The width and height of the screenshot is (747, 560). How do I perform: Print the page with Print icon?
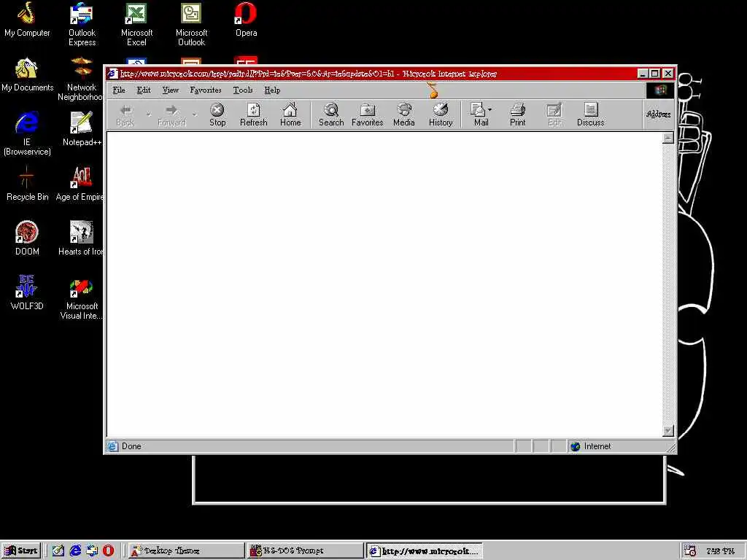pyautogui.click(x=517, y=115)
